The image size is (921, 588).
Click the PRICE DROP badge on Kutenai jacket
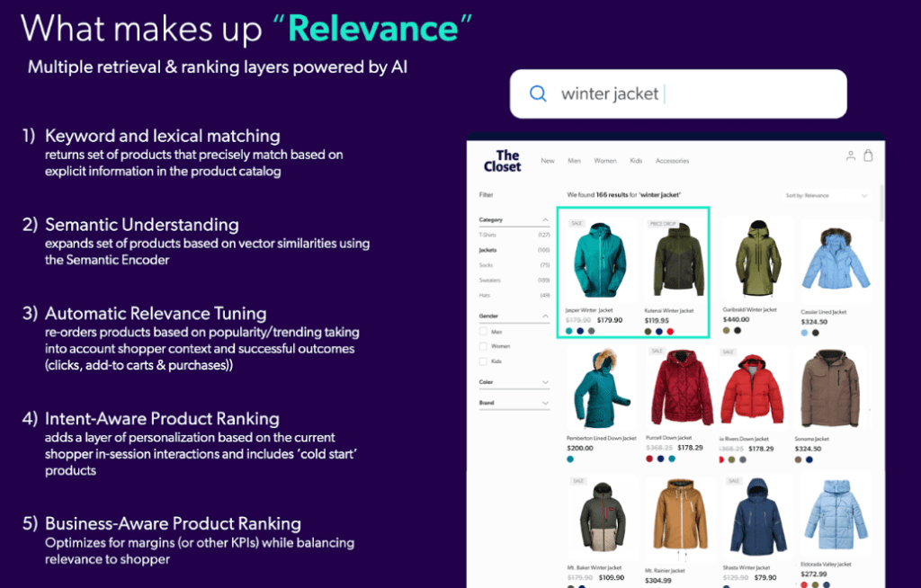(x=662, y=223)
